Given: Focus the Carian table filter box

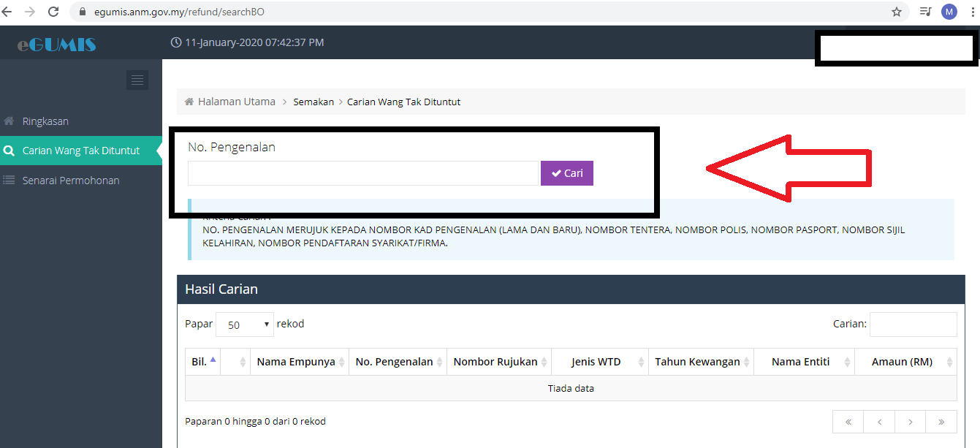Looking at the screenshot, I should [913, 324].
